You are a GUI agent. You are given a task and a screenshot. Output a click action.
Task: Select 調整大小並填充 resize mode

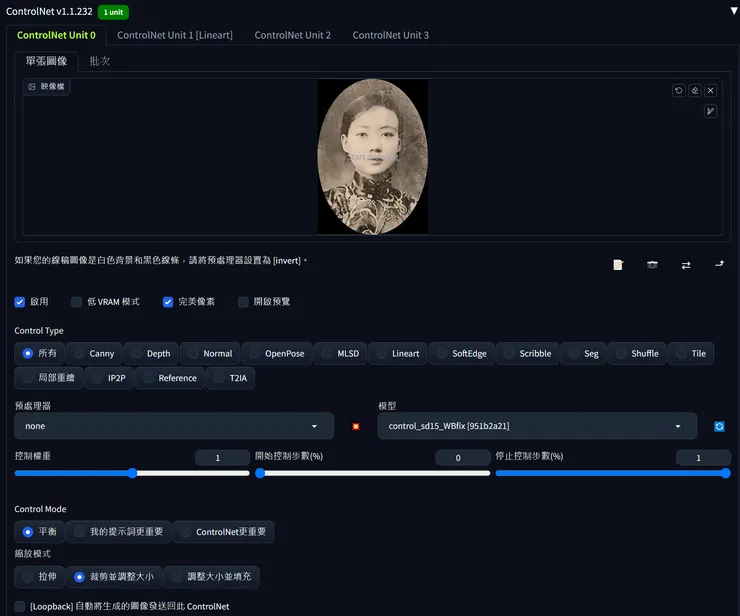click(x=211, y=577)
